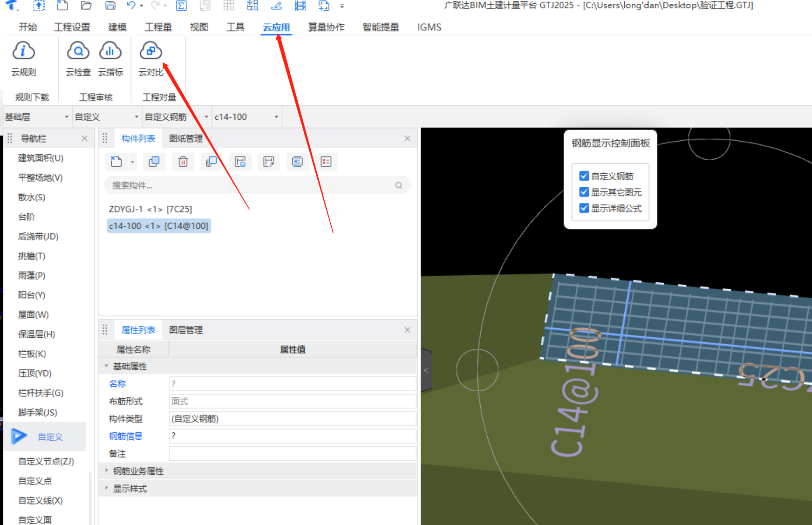
Task: Open the quick access customize arrow
Action: (x=342, y=6)
